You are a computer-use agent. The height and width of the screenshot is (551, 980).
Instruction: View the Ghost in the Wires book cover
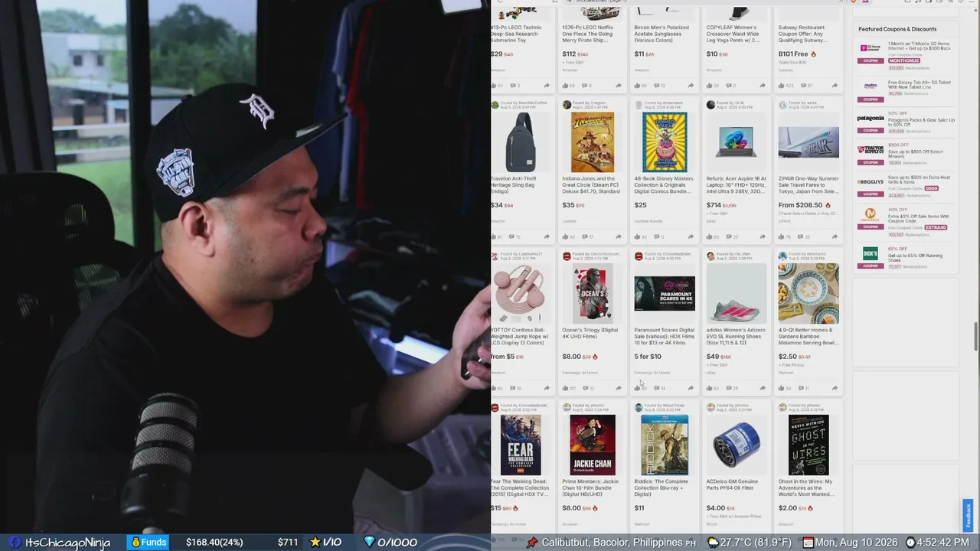808,445
